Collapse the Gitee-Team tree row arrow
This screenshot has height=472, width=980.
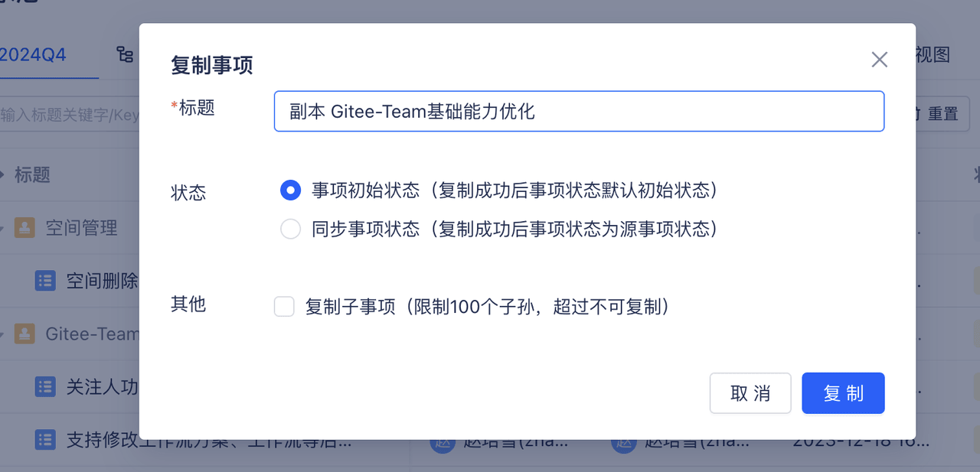click(2, 334)
